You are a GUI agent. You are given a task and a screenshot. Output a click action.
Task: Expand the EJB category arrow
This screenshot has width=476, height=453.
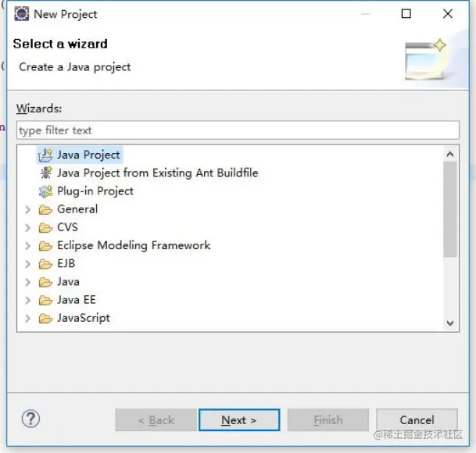coord(28,264)
